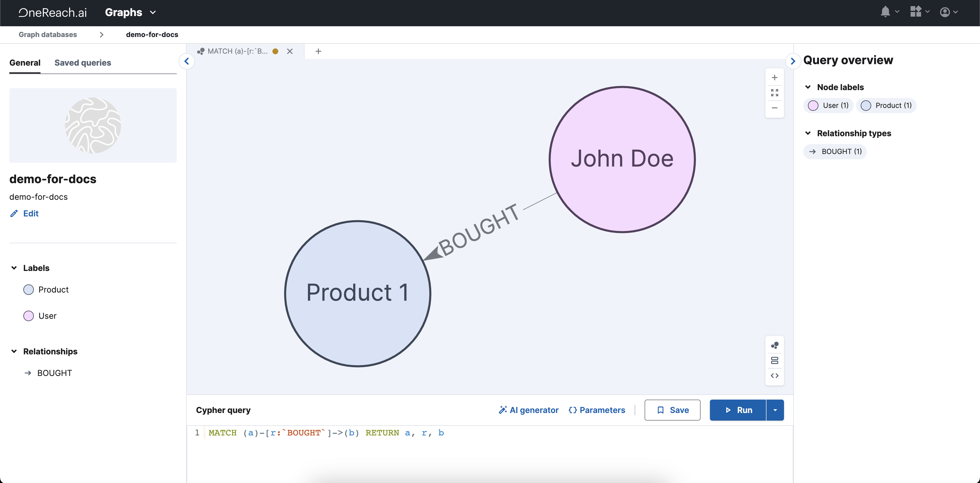
Task: Zoom in on the graph canvas
Action: point(774,78)
